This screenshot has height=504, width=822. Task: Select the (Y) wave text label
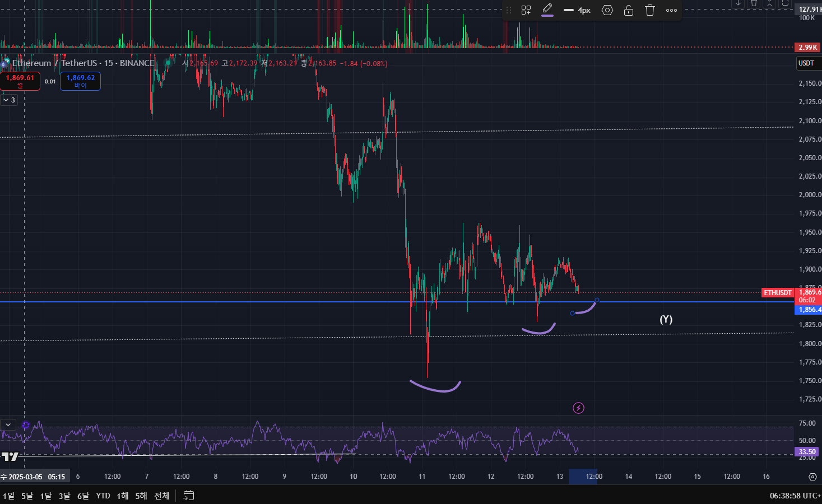(666, 319)
